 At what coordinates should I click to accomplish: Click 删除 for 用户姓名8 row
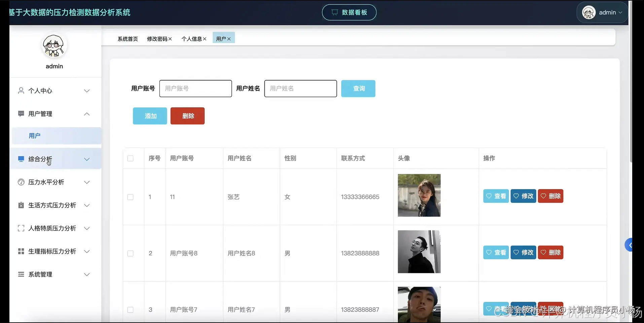pos(550,252)
